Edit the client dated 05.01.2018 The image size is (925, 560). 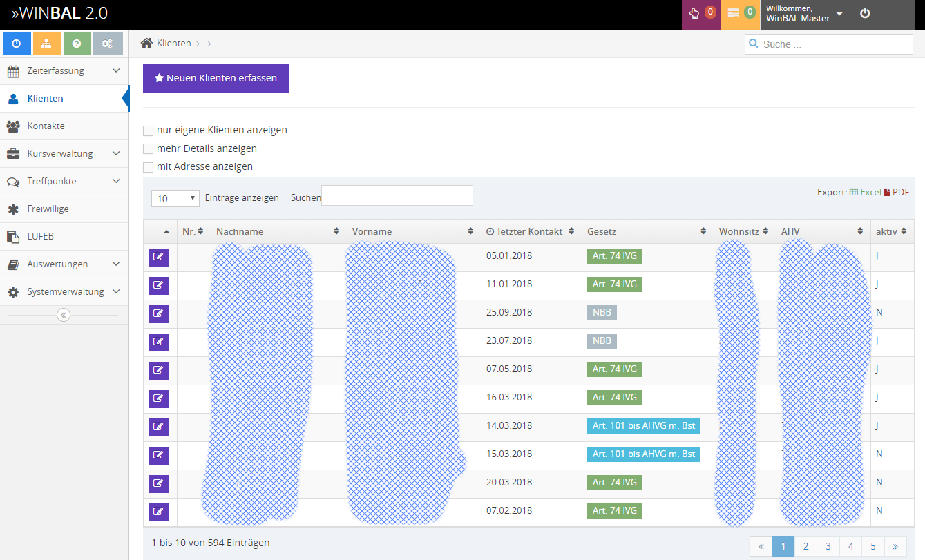159,257
